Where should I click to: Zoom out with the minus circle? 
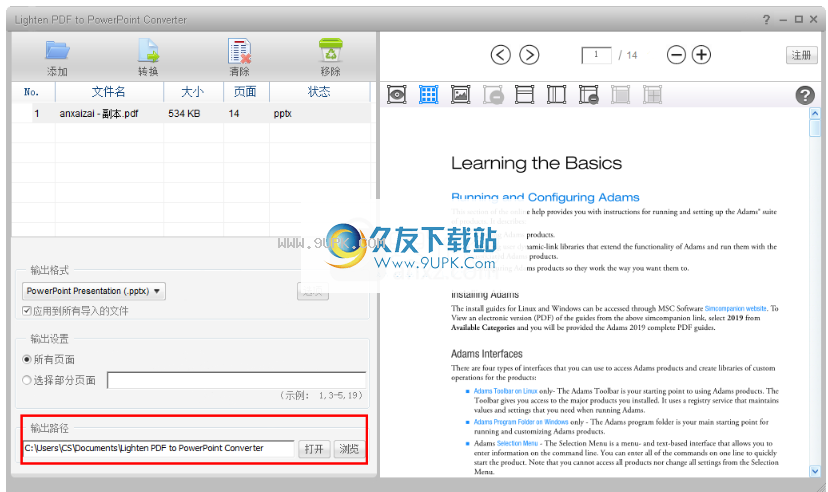tap(676, 55)
